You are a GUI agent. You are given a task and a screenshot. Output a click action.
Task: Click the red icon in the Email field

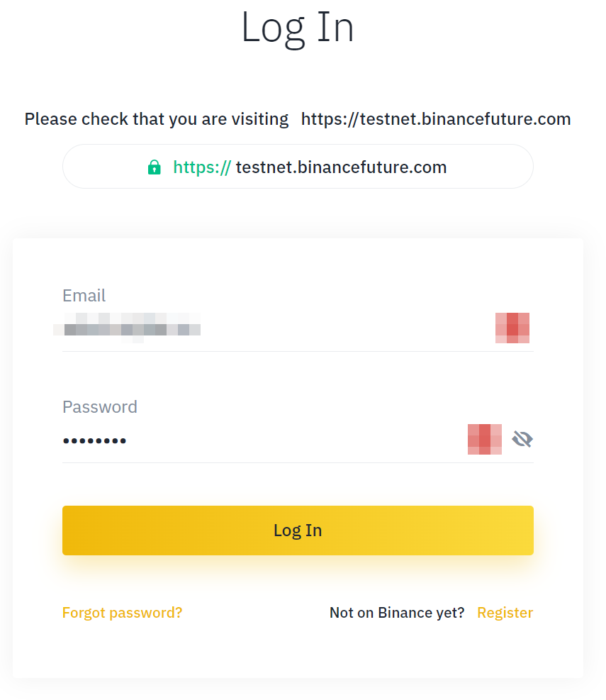tap(512, 328)
